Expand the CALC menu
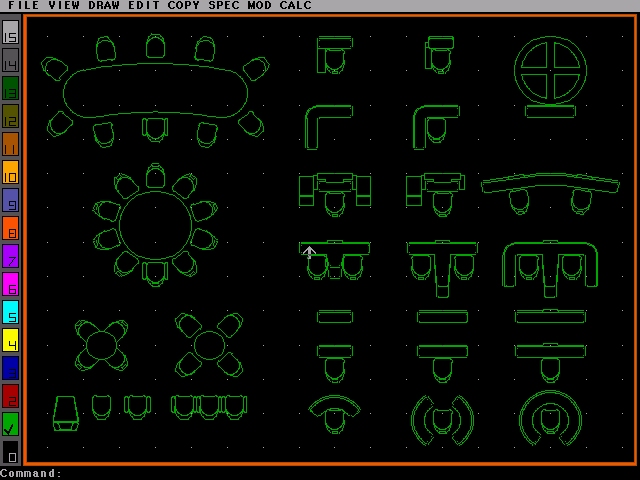The width and height of the screenshot is (640, 480). (295, 6)
